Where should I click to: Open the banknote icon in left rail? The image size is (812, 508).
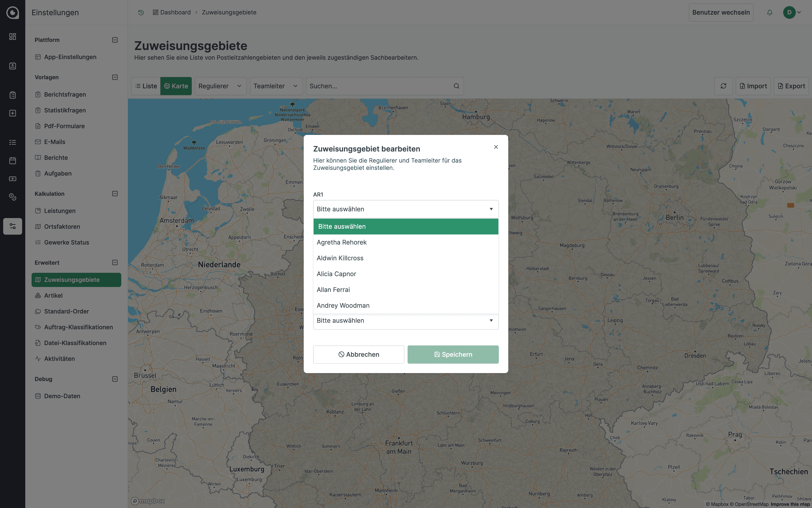12,179
